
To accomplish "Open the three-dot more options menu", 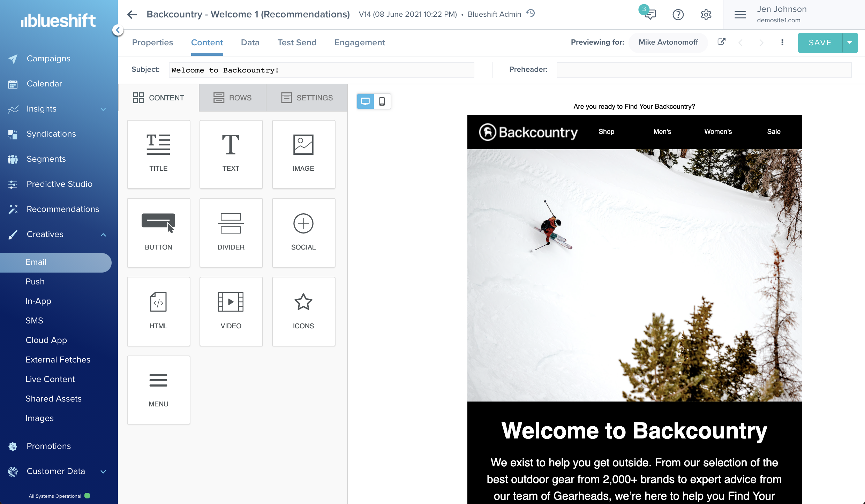I will [782, 43].
